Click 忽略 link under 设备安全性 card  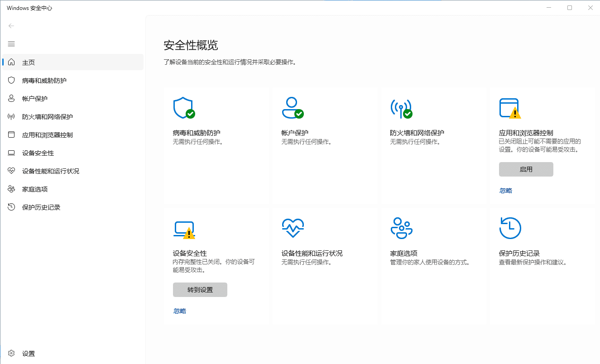(x=180, y=311)
